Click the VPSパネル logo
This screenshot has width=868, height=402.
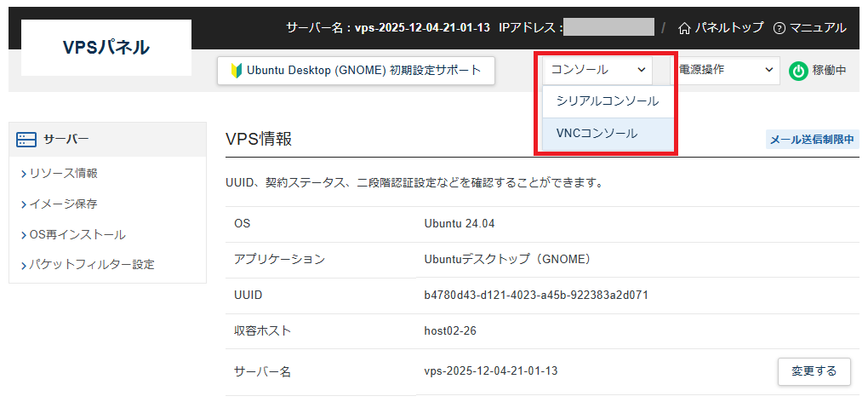(x=106, y=48)
